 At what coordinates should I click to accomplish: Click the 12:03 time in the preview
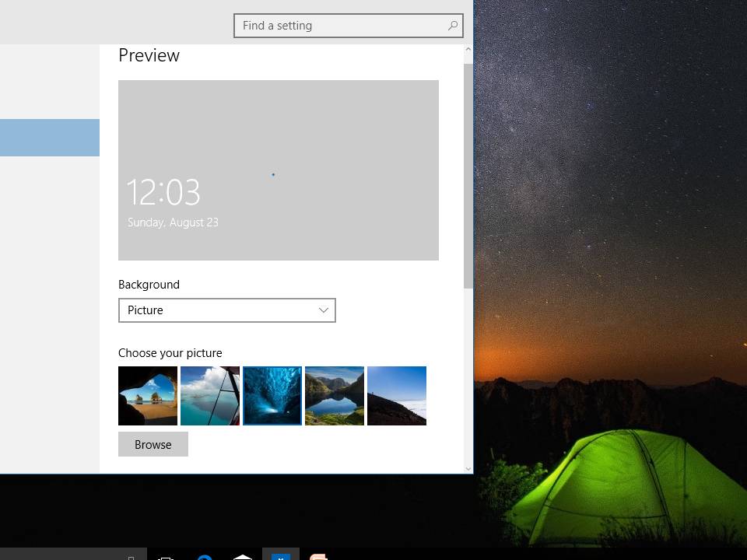[163, 192]
